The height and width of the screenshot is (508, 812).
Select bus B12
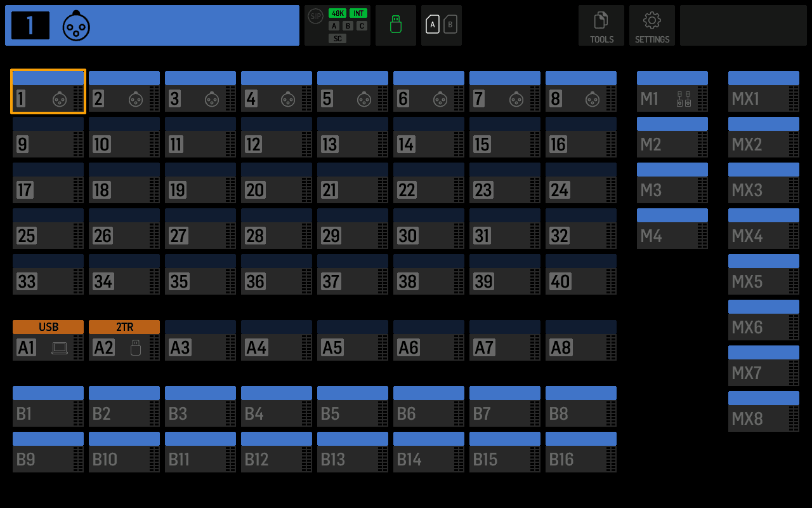point(277,452)
